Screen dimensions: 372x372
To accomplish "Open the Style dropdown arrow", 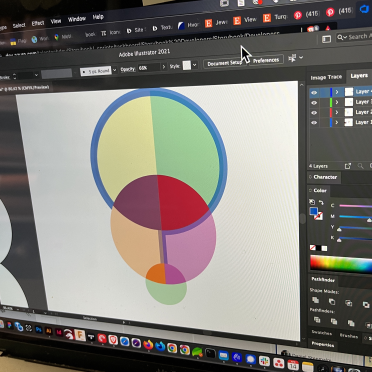I will (195, 65).
